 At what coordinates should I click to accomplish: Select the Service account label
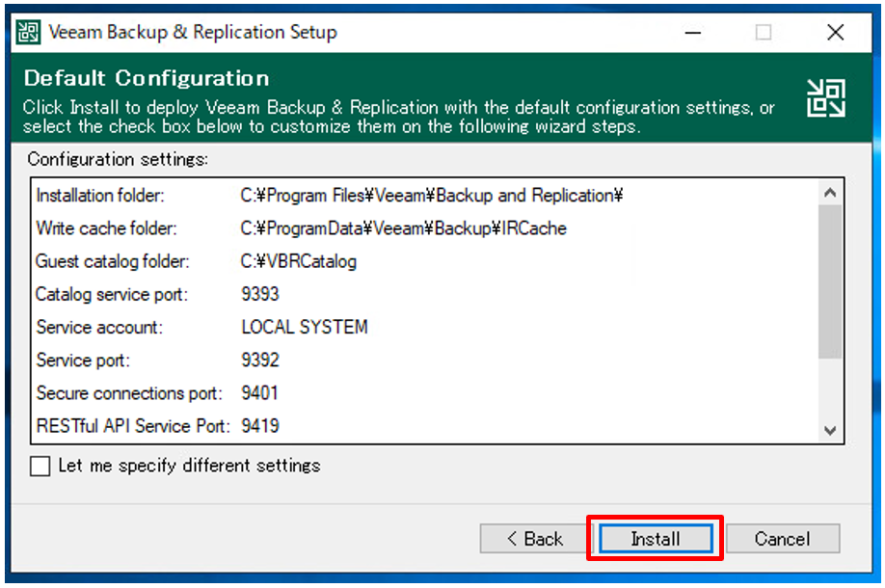[x=99, y=328]
